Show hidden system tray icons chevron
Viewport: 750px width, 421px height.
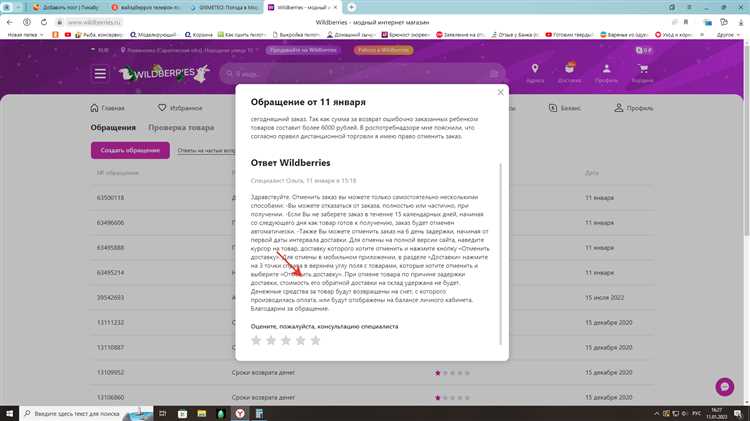pos(656,413)
